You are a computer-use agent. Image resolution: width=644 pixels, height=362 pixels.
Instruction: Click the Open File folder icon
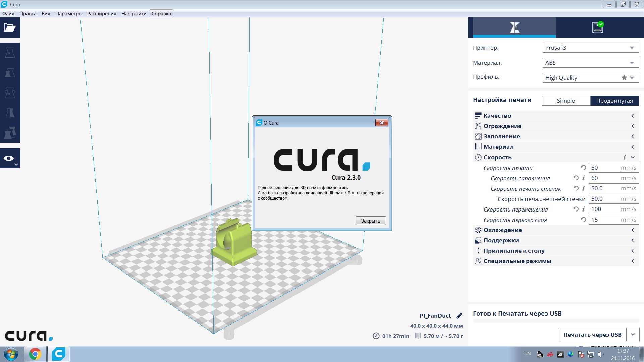tap(10, 27)
